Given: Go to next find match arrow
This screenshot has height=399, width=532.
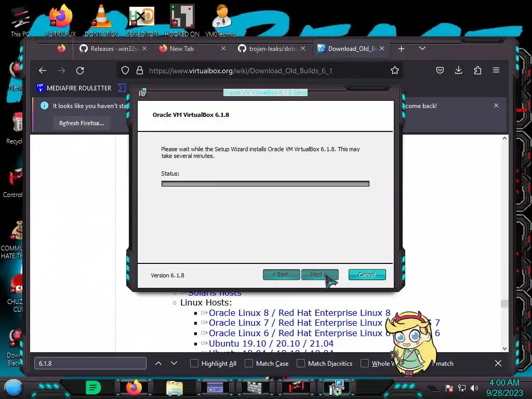Looking at the screenshot, I should (x=174, y=363).
